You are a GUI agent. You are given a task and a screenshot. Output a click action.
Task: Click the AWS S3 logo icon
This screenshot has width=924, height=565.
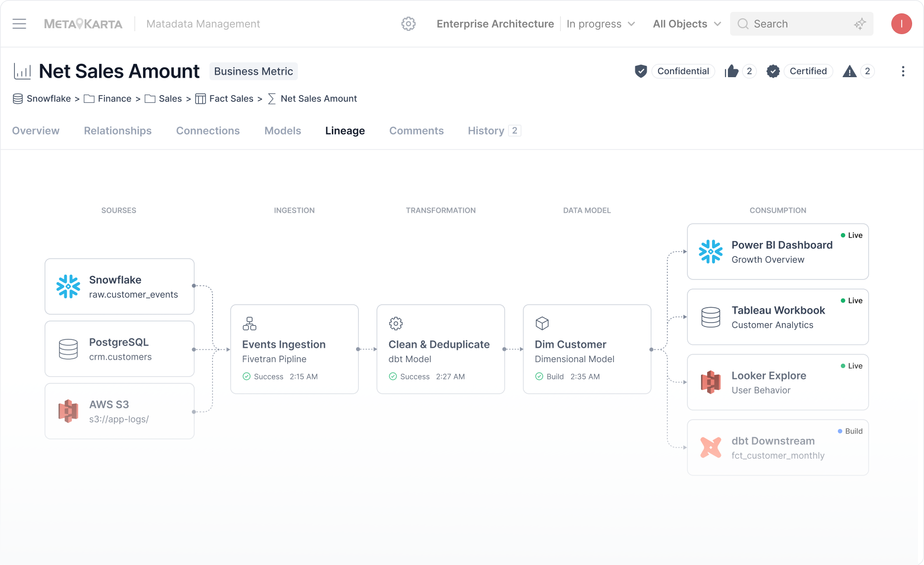(x=68, y=411)
